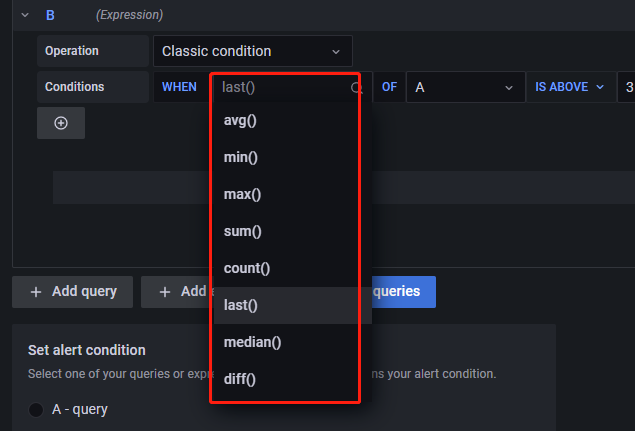Select the A - query radio button
Viewport: 635px width, 431px height.
(36, 409)
